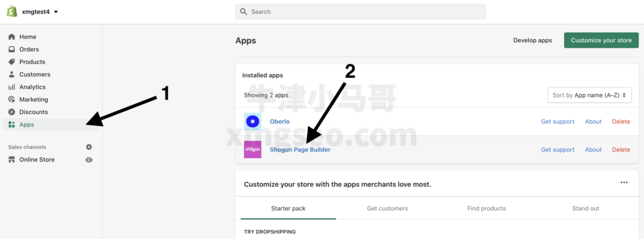Focus the Search input field

click(360, 12)
